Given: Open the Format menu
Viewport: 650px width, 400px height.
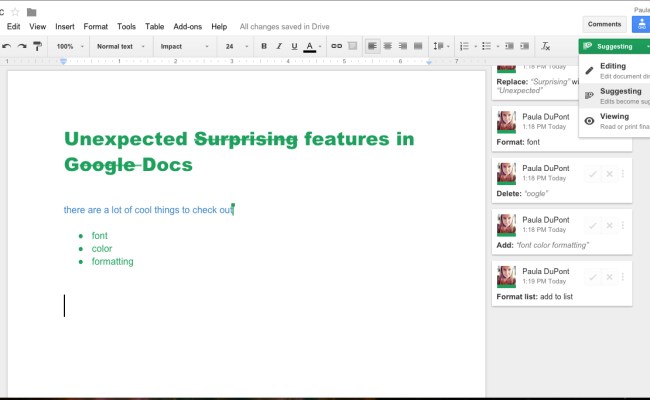Looking at the screenshot, I should [x=95, y=27].
